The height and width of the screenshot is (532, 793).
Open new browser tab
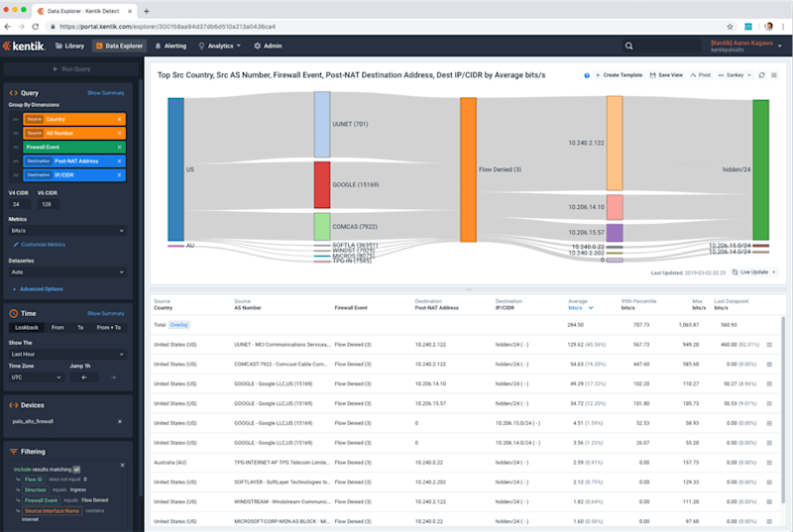coord(146,11)
